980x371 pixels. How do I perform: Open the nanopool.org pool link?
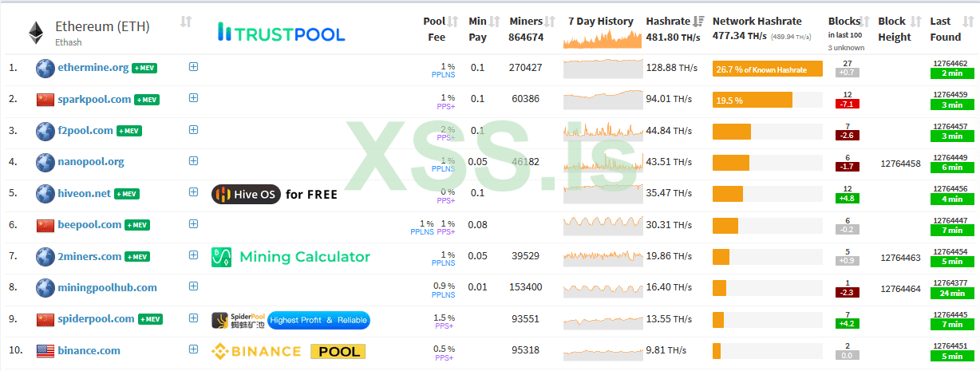91,162
